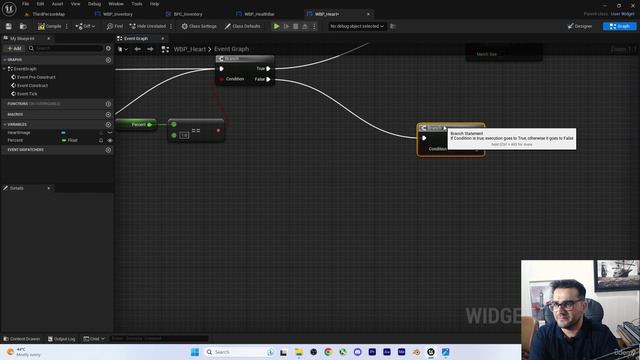Screen dimensions: 640x360
Task: Open the Tools menu
Action: 137,4
